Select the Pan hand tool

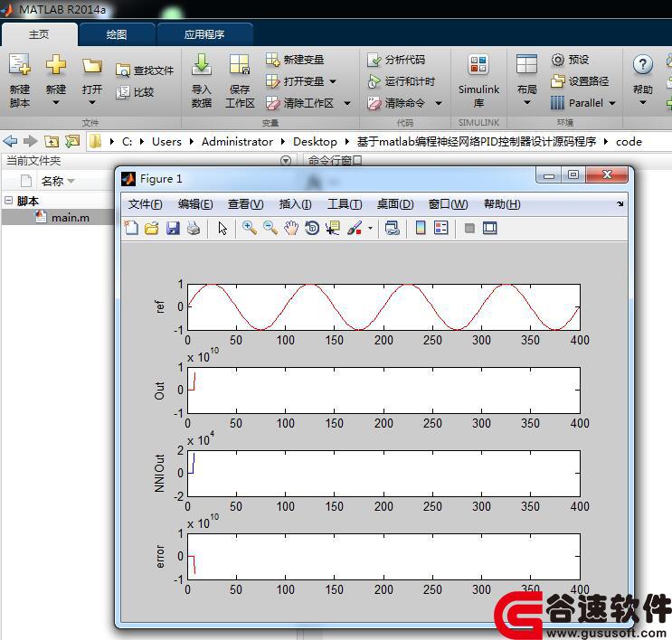pos(291,228)
